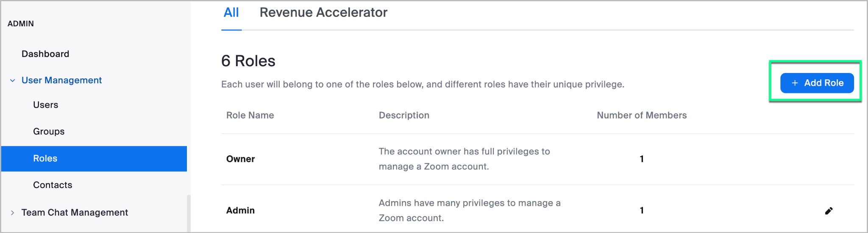Viewport: 868px width, 233px height.
Task: Click the Admin role name
Action: [240, 211]
